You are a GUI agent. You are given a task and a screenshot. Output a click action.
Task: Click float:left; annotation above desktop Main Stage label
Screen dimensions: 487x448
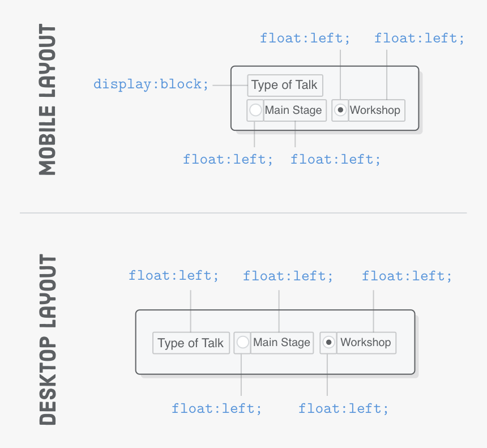point(288,276)
